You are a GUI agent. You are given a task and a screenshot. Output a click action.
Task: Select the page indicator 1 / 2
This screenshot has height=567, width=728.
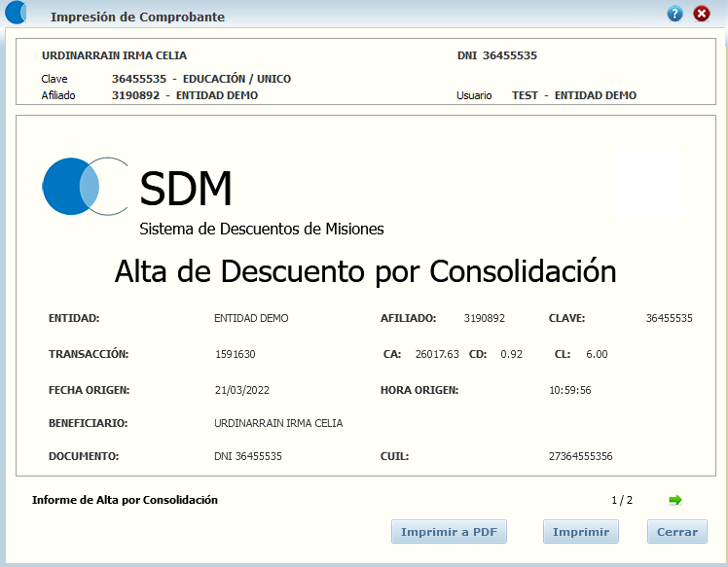[x=622, y=500]
